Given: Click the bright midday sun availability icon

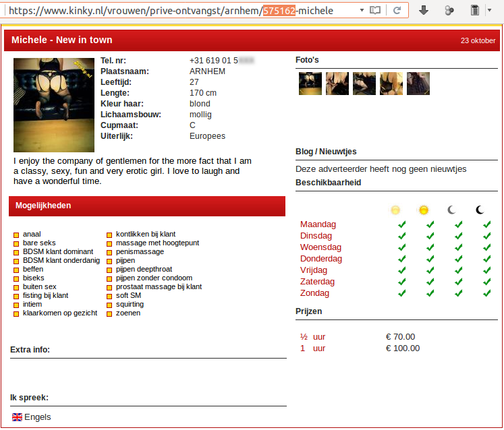Looking at the screenshot, I should pyautogui.click(x=424, y=210).
